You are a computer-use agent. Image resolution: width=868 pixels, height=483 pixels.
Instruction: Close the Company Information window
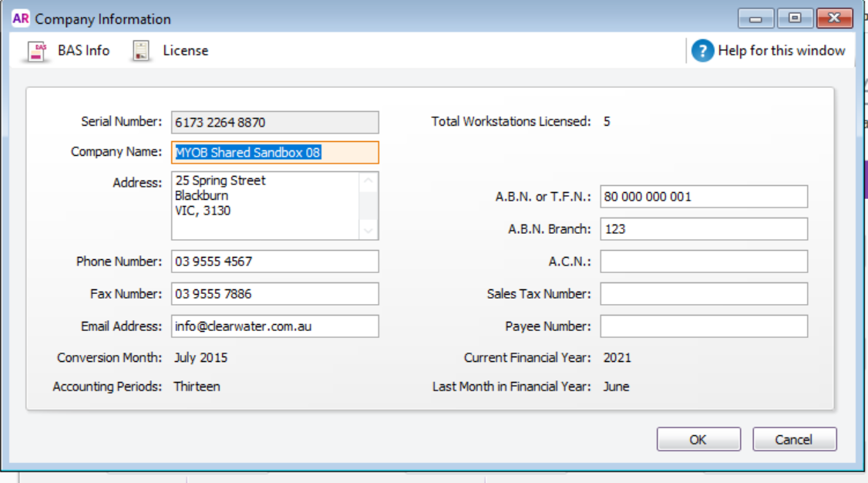pos(835,19)
